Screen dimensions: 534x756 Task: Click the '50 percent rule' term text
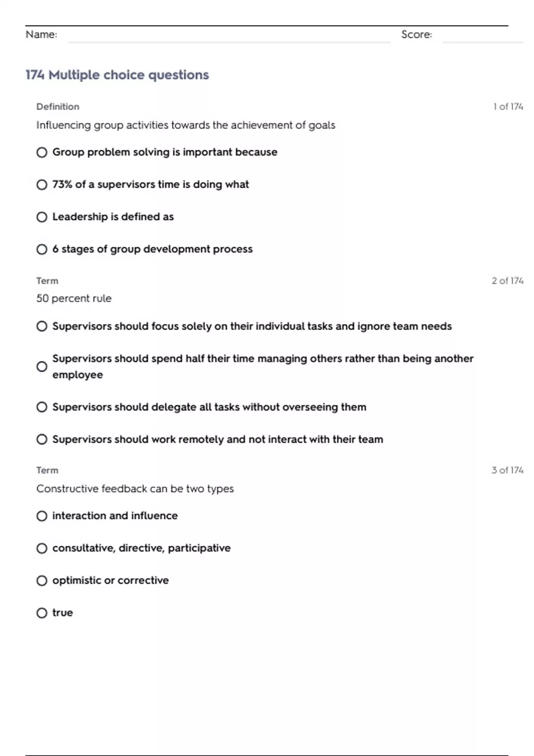coord(74,298)
